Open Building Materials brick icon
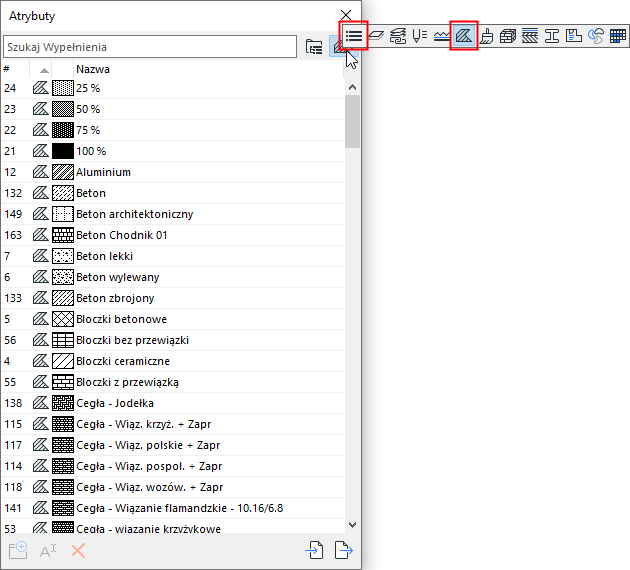 (x=508, y=36)
